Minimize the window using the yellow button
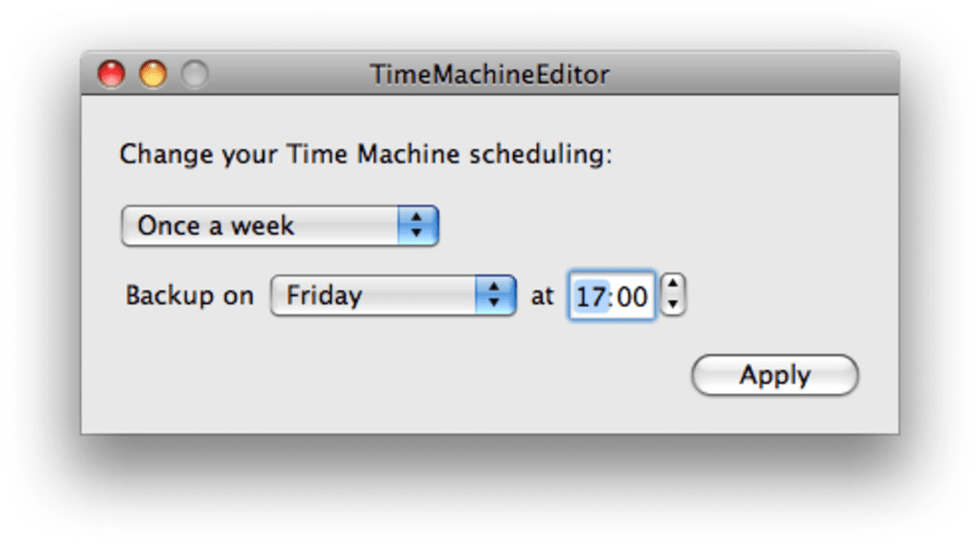The image size is (980, 545). click(153, 74)
